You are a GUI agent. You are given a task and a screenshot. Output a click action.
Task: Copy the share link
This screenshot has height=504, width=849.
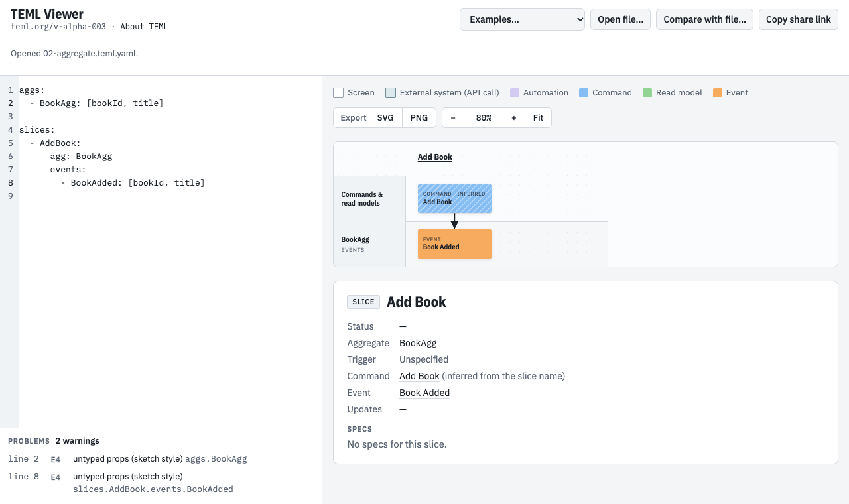pyautogui.click(x=799, y=19)
